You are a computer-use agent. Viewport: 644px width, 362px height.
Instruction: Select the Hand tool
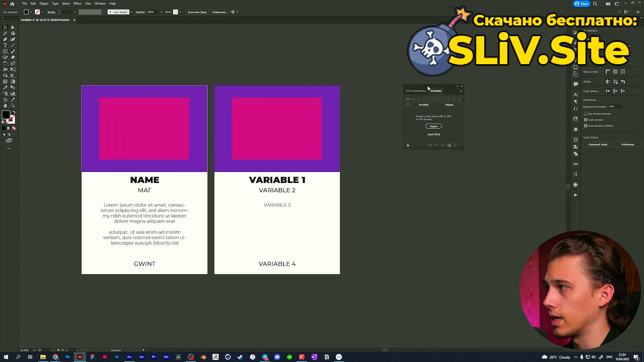click(5, 106)
